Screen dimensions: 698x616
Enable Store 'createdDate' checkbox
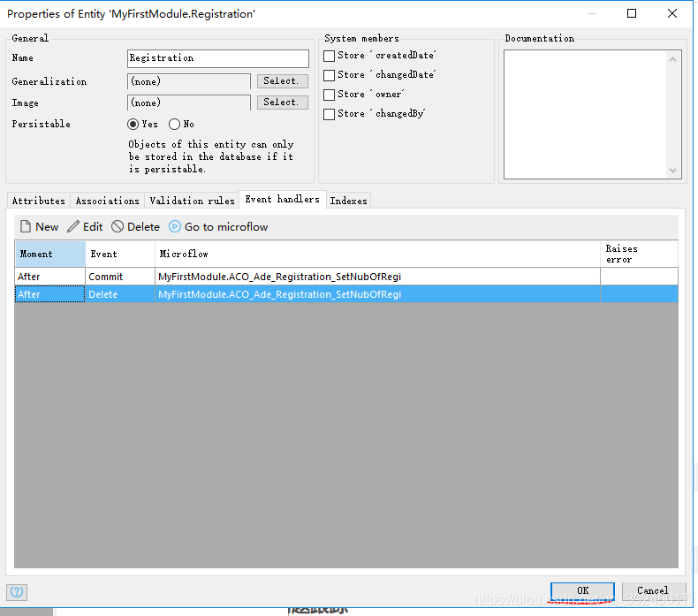[330, 56]
